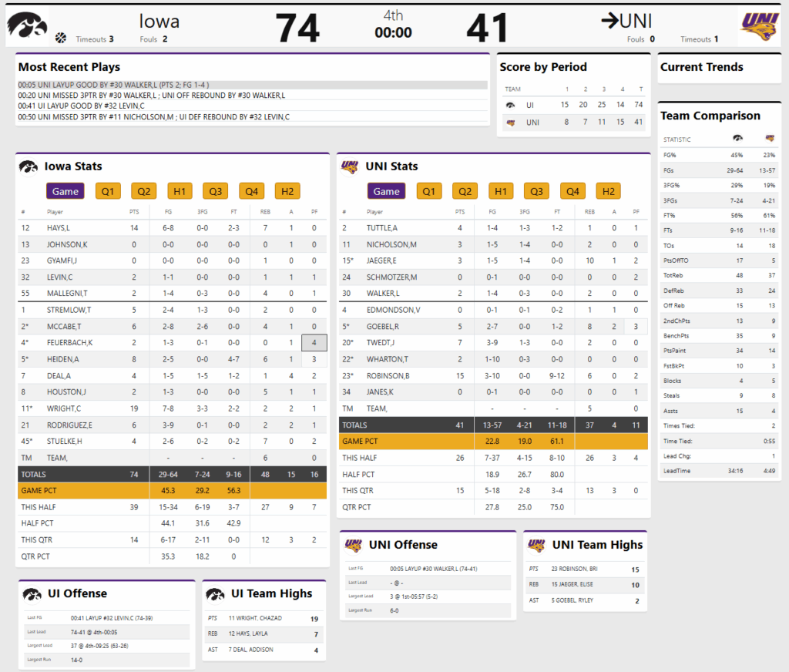Click the logo in UNI Offense panel
The width and height of the screenshot is (789, 672).
coord(353,545)
